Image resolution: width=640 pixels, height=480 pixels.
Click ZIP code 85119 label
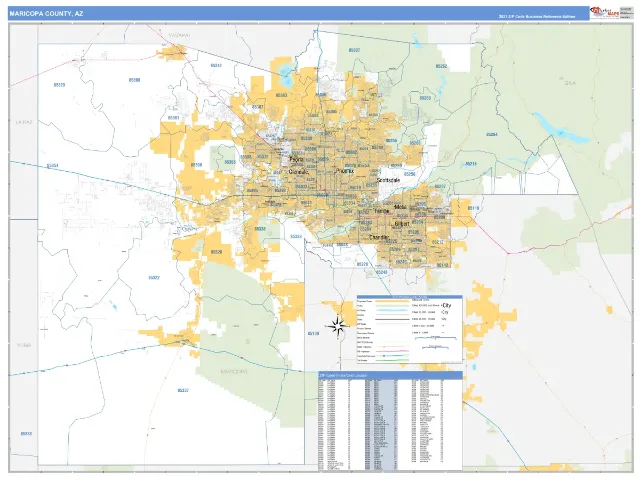coord(473,208)
